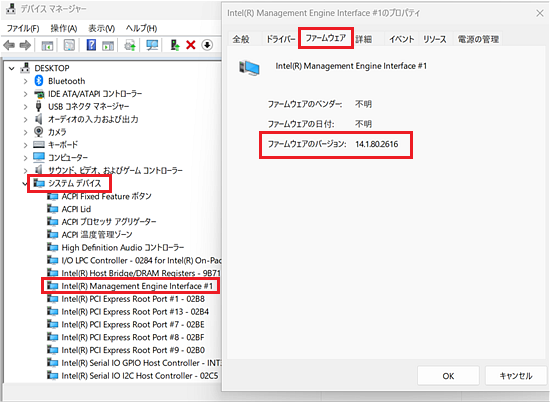
Task: Open the 操作(A) menu
Action: (x=63, y=28)
